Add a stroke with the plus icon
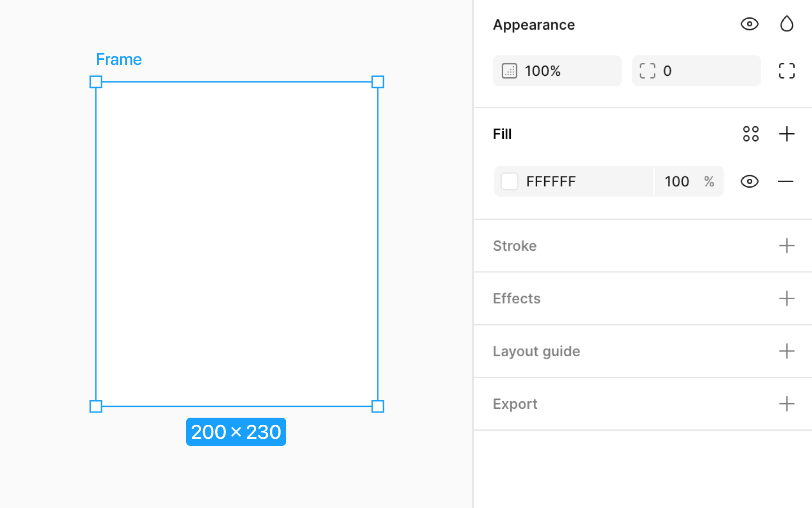The width and height of the screenshot is (812, 508). tap(786, 246)
